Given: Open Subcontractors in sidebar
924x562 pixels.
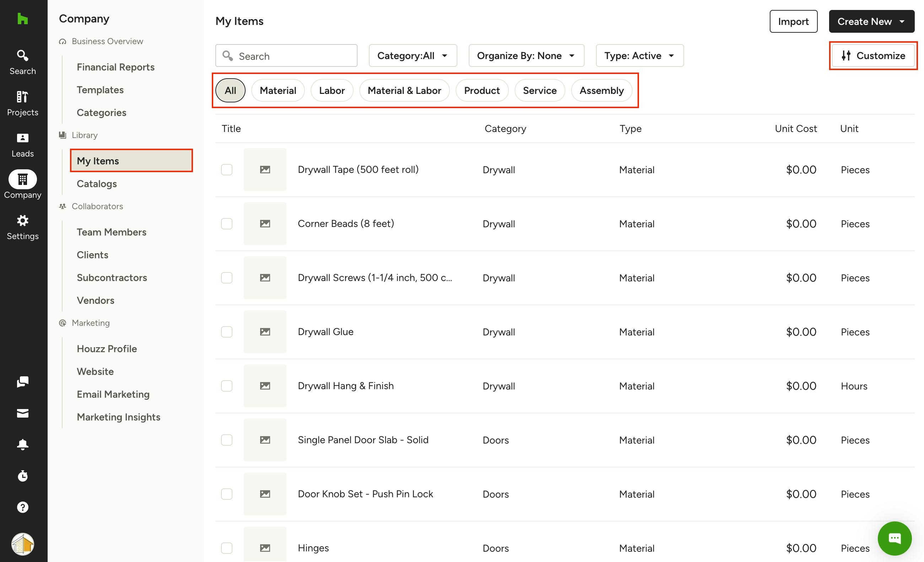Looking at the screenshot, I should click(112, 278).
